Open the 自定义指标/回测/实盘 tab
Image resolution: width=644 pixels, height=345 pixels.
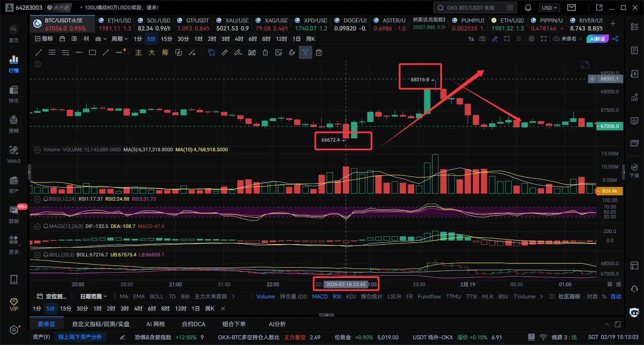[x=101, y=324]
